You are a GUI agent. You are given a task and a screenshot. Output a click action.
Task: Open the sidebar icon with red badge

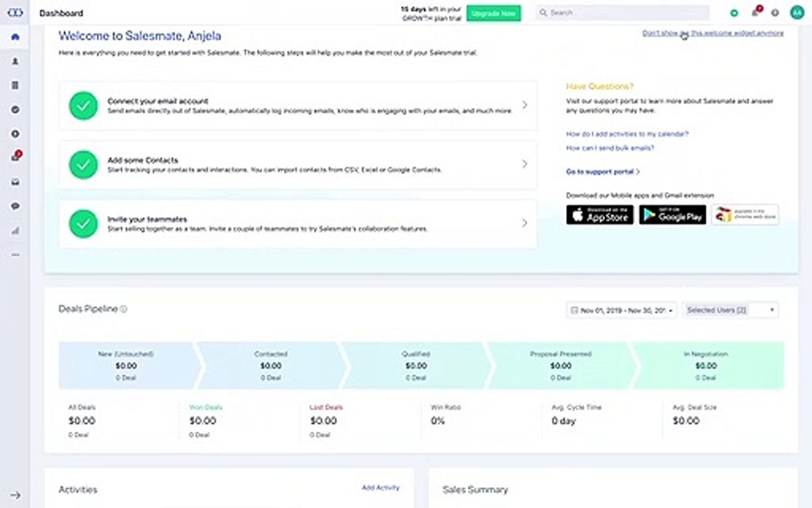(x=16, y=156)
